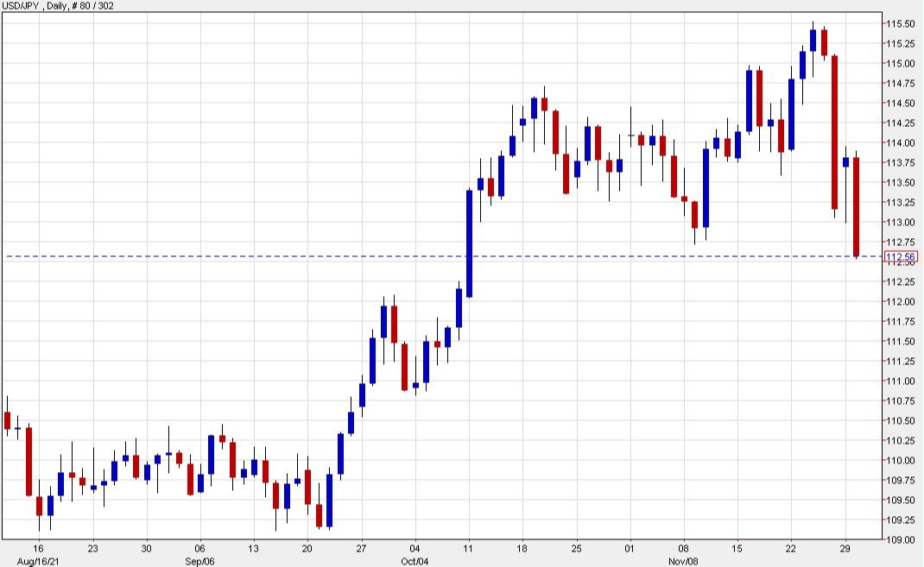Click the 115.00 price axis label
This screenshot has height=567, width=924.
(901, 64)
